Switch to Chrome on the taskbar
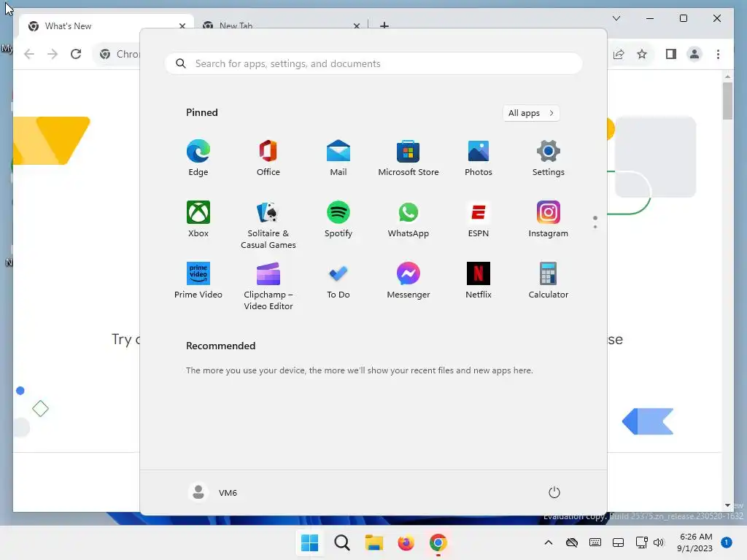The height and width of the screenshot is (560, 747). pos(438,542)
